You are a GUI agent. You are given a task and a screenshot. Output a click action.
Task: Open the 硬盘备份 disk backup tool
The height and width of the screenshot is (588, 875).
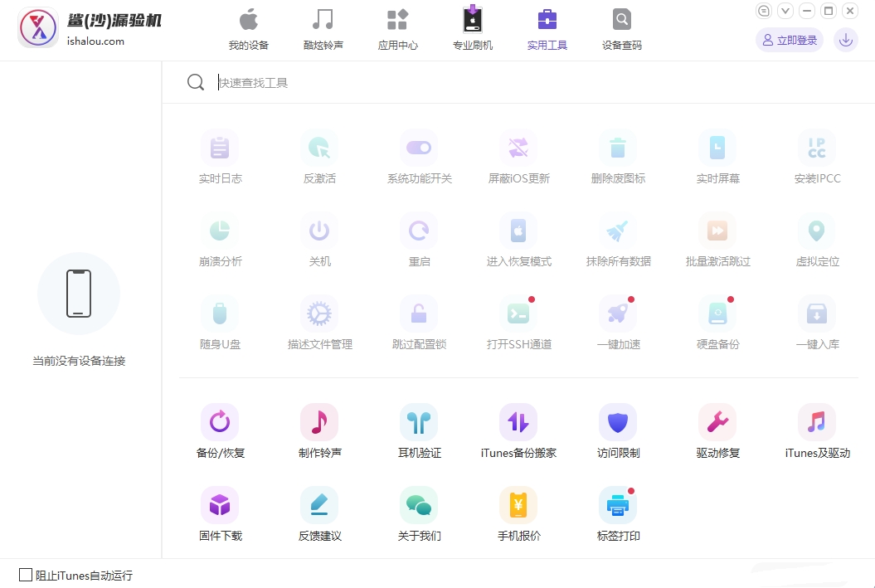717,322
